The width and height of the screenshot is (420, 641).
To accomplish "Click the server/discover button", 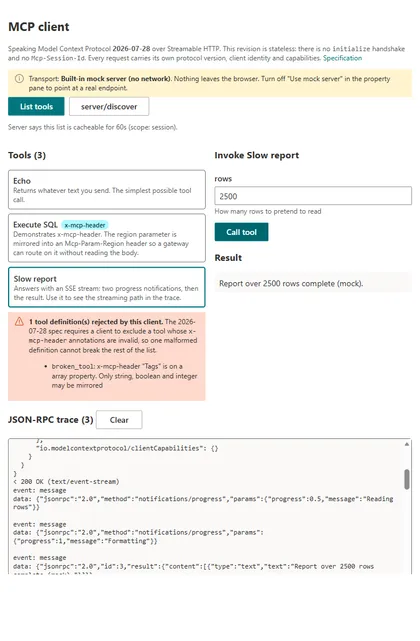I will (109, 107).
